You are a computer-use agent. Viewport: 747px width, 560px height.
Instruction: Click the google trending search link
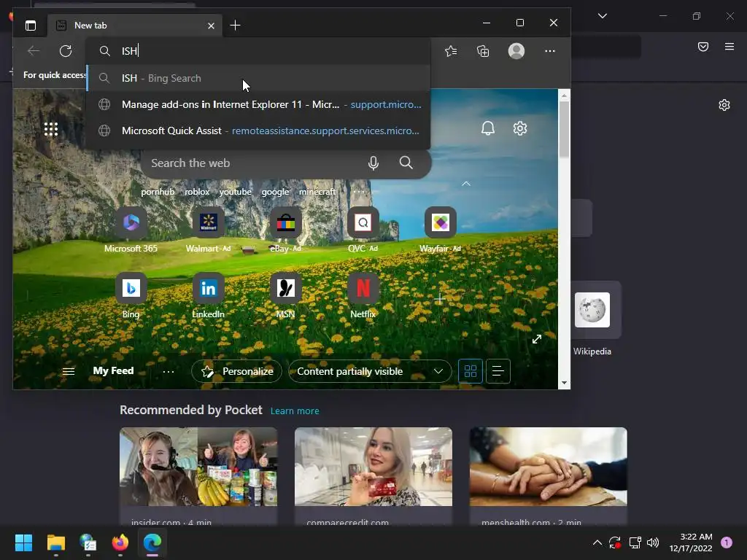pyautogui.click(x=275, y=192)
